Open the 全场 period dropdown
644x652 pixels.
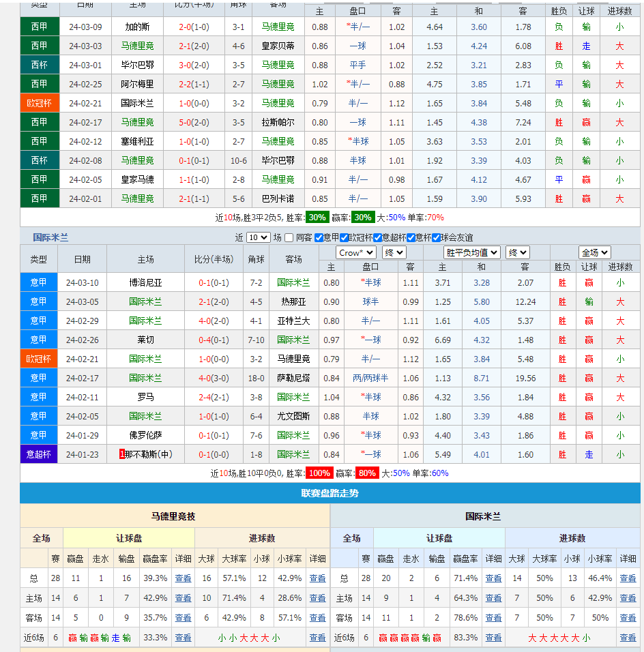[594, 252]
